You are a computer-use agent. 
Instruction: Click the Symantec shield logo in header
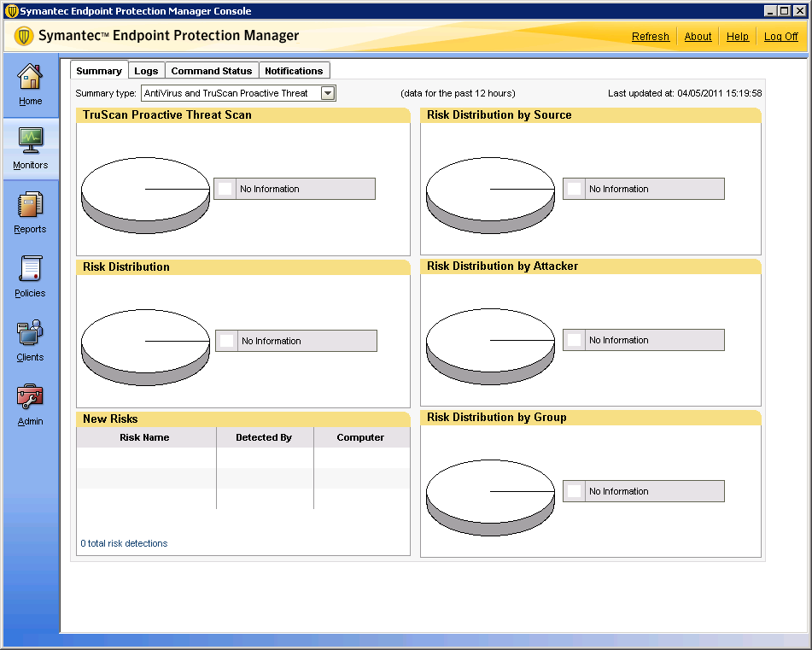coord(24,37)
